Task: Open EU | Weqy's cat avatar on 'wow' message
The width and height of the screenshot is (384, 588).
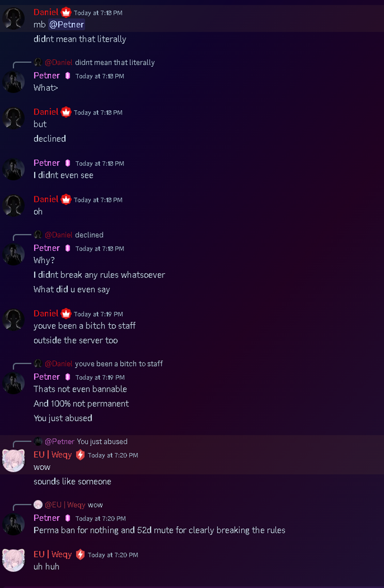Action: coord(13,461)
